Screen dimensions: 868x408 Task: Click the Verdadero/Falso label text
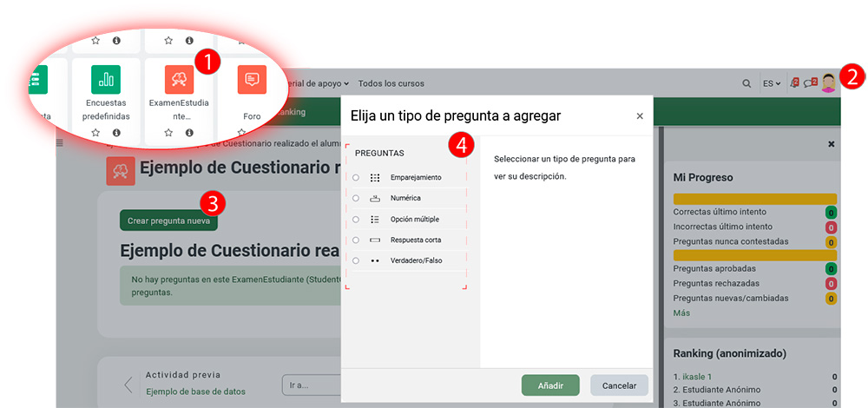(x=417, y=260)
